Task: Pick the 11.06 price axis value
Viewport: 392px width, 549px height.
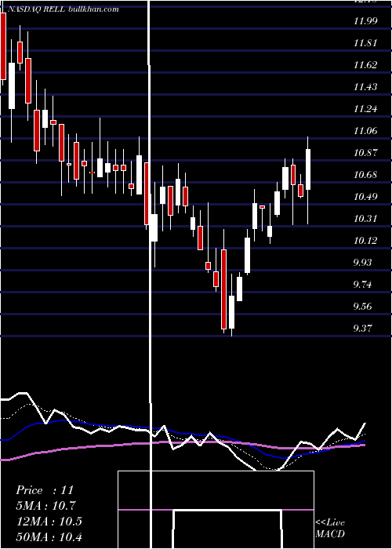Action: (365, 131)
